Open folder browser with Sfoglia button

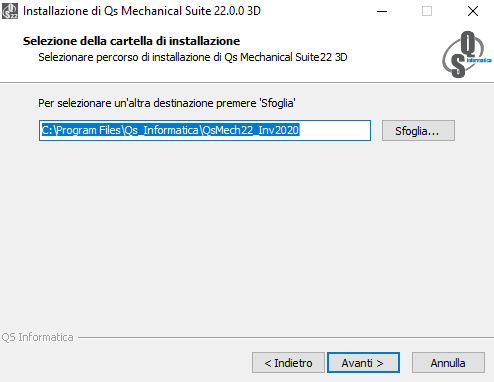click(x=418, y=131)
